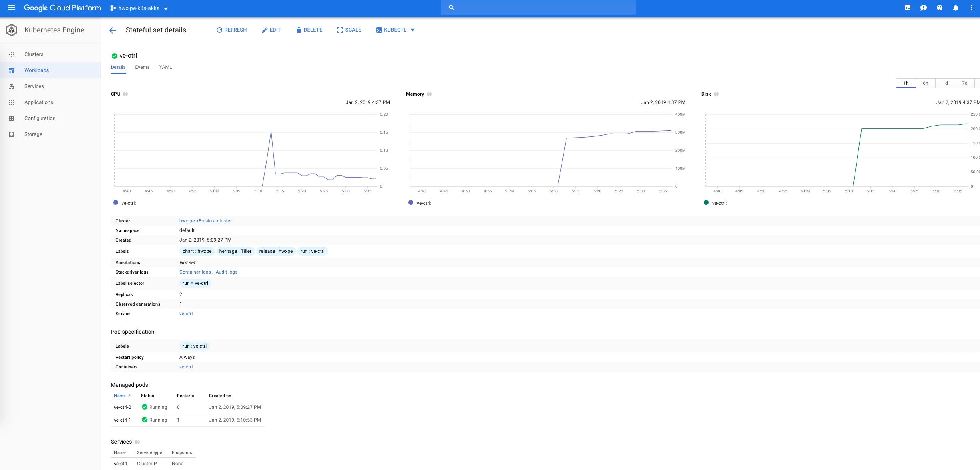
Task: Click in the top search field
Action: tap(538, 8)
